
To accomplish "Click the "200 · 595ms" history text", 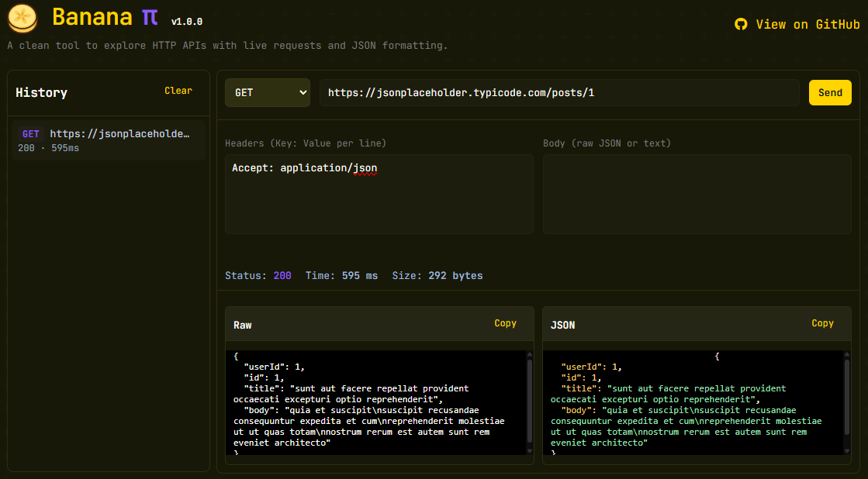I will click(x=48, y=148).
